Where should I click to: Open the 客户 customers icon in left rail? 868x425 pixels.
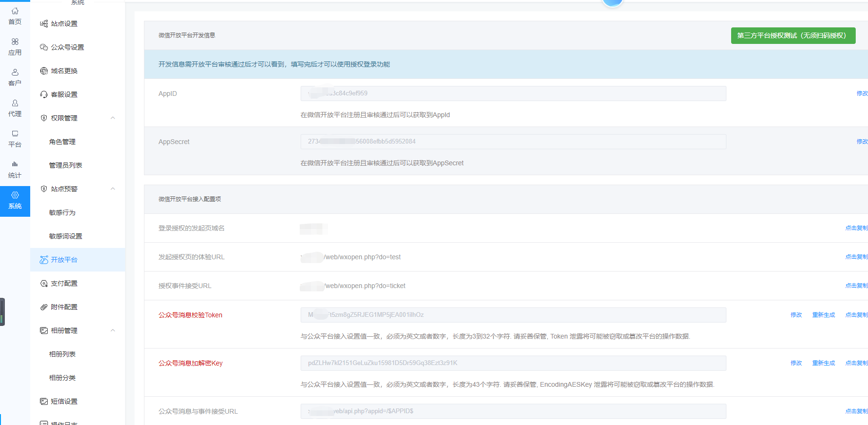click(15, 72)
